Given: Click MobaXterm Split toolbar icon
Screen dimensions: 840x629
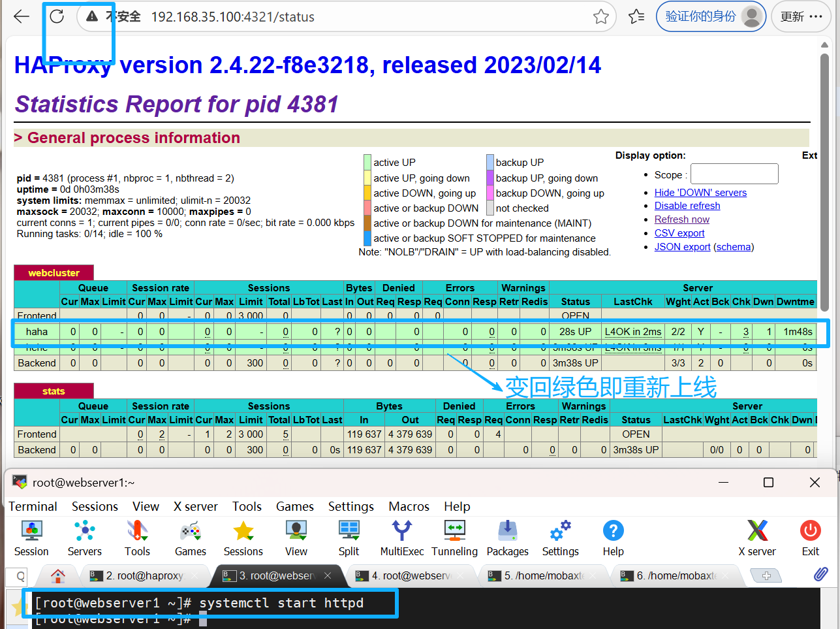Looking at the screenshot, I should [x=349, y=539].
